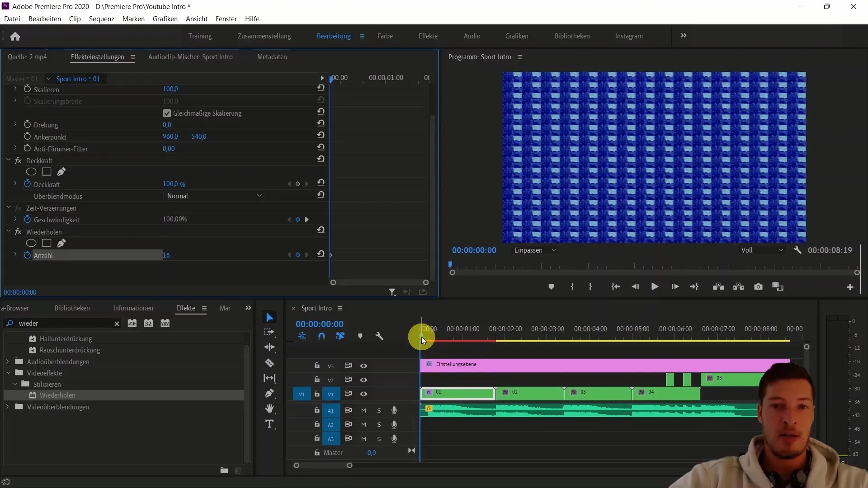Add marker in timeline panel
The image size is (868, 488).
(360, 336)
